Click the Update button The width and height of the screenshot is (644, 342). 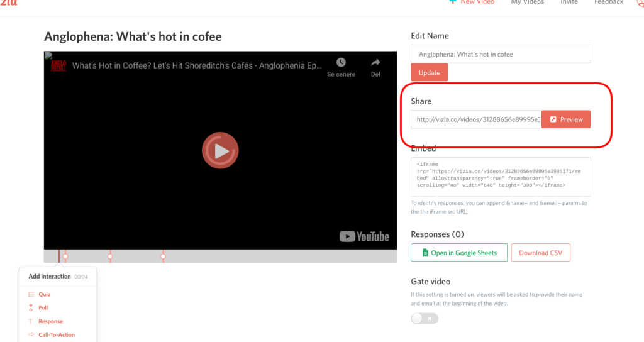coord(429,72)
